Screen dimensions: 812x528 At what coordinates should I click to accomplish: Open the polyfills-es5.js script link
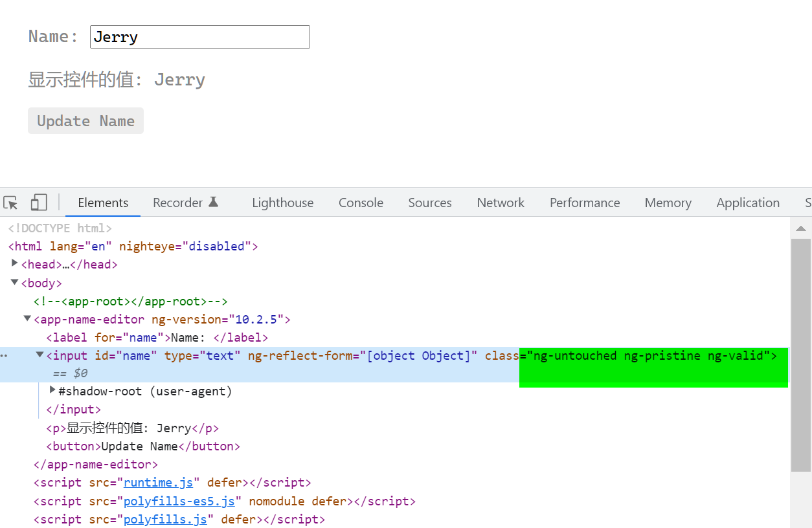179,501
